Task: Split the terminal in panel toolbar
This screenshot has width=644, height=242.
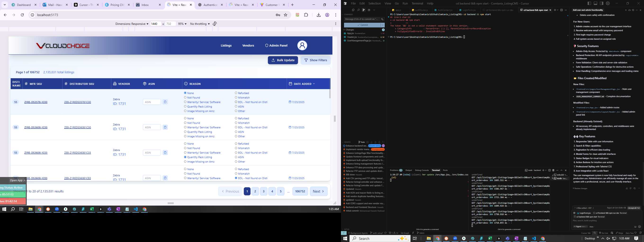Action: tap(550, 170)
